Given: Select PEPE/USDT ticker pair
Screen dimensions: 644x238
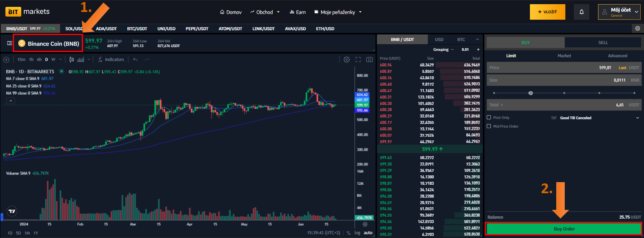Looking at the screenshot, I should [x=197, y=29].
